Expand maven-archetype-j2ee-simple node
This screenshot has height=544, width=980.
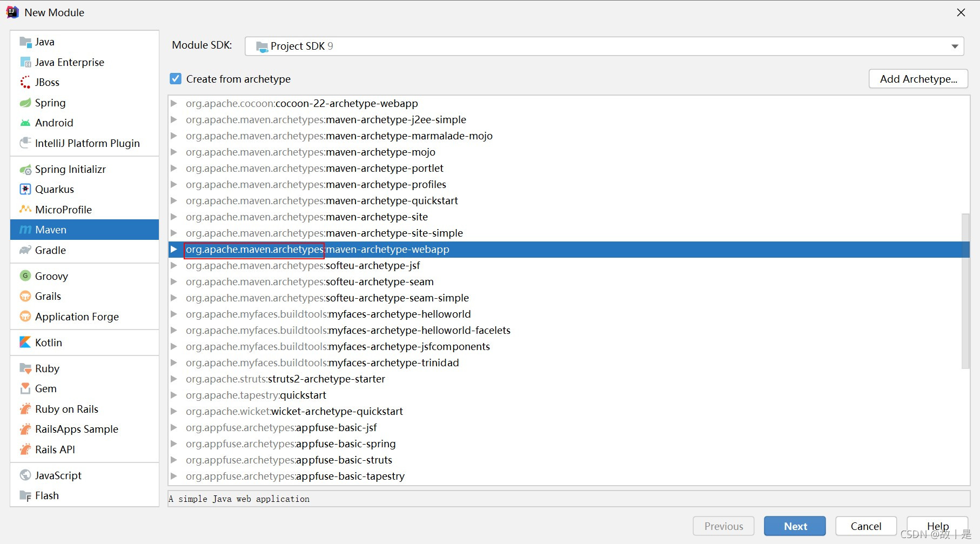point(174,119)
